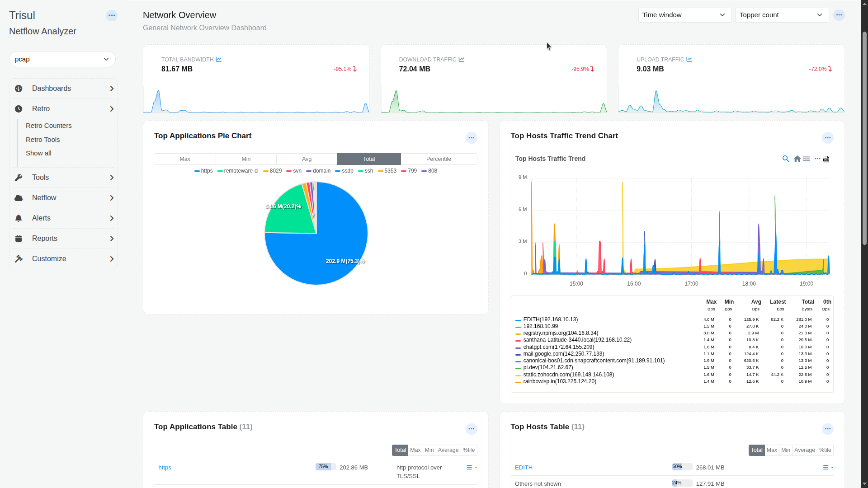This screenshot has height=488, width=868.
Task: Toggle EDITH(192.168.10.13) series in trend legend
Action: [547, 320]
